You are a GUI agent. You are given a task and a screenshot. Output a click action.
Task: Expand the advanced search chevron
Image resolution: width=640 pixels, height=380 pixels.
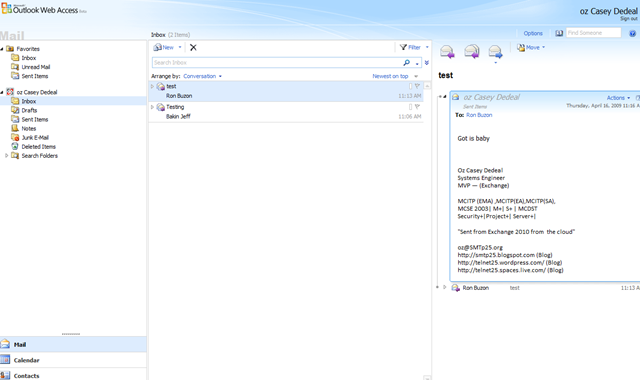(x=427, y=63)
